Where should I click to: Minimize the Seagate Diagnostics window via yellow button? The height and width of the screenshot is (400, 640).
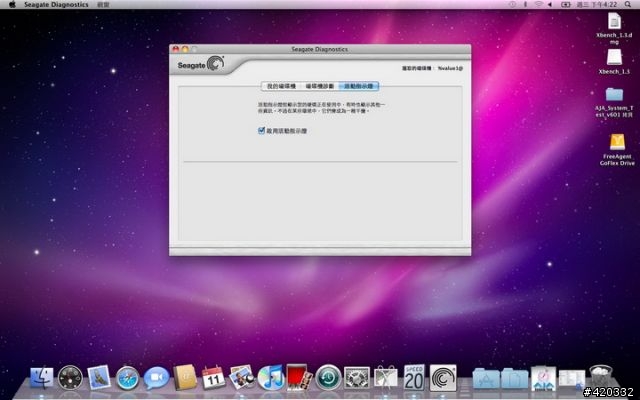pos(185,49)
